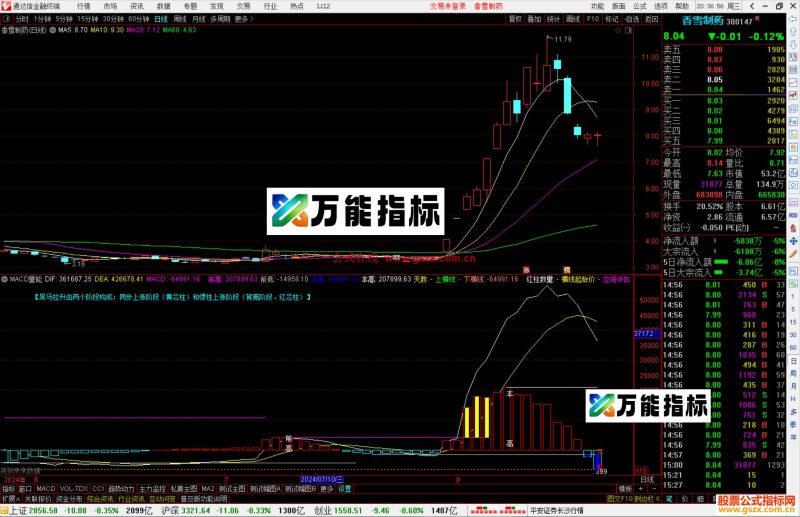800x517 pixels.
Task: Click the plus zoom button near 模板
Action: [641, 489]
